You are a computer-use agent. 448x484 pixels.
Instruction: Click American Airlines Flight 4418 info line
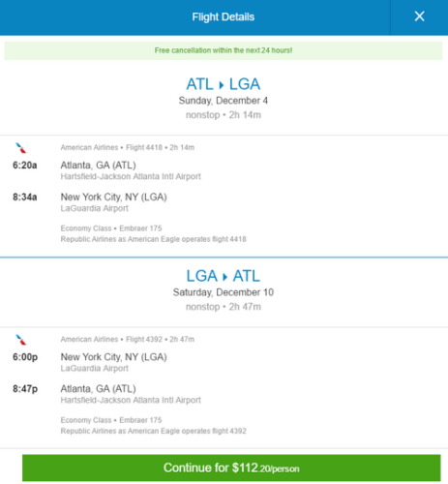128,148
